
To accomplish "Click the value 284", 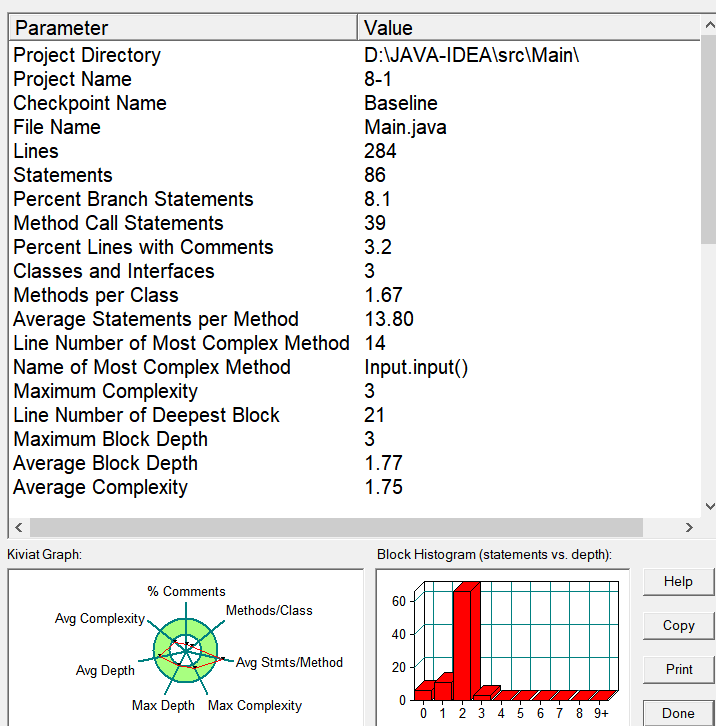I will tap(380, 151).
